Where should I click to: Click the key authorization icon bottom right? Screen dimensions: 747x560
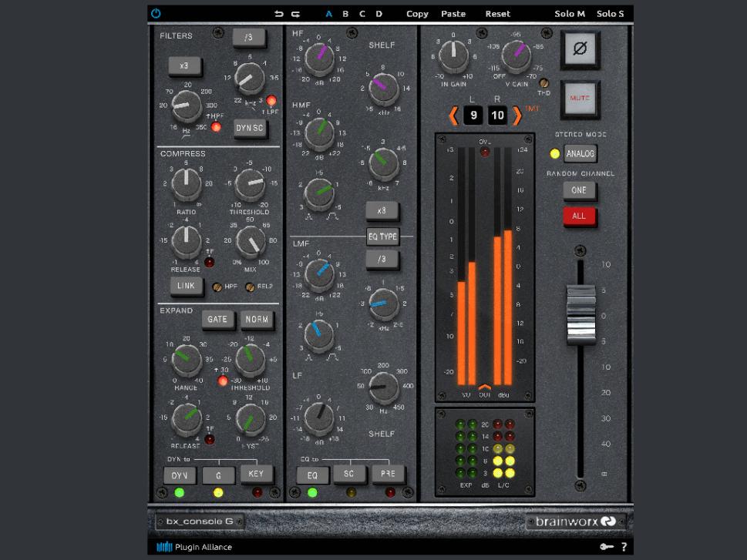(x=606, y=545)
